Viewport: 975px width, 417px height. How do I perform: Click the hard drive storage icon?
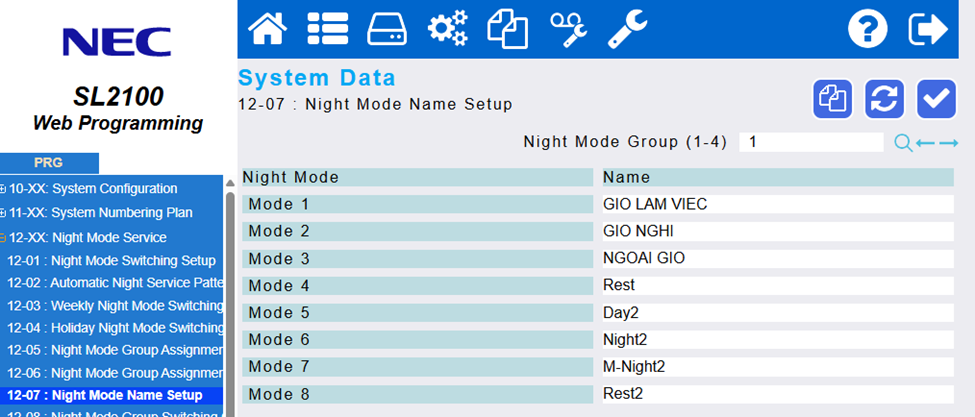[x=387, y=29]
